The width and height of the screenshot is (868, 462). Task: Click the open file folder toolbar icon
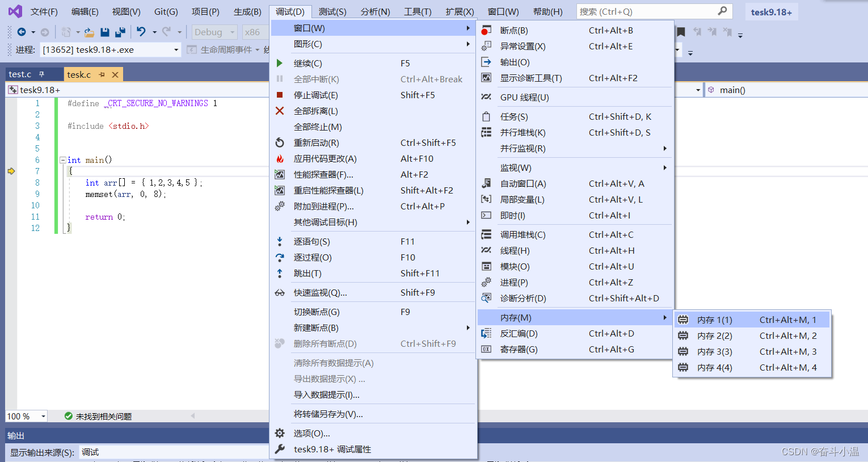[90, 32]
